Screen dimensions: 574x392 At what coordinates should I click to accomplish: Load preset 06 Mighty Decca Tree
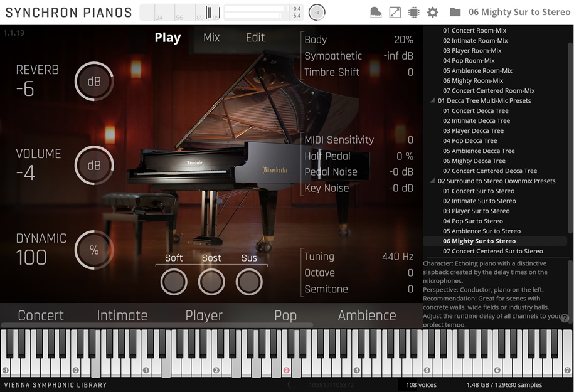474,161
